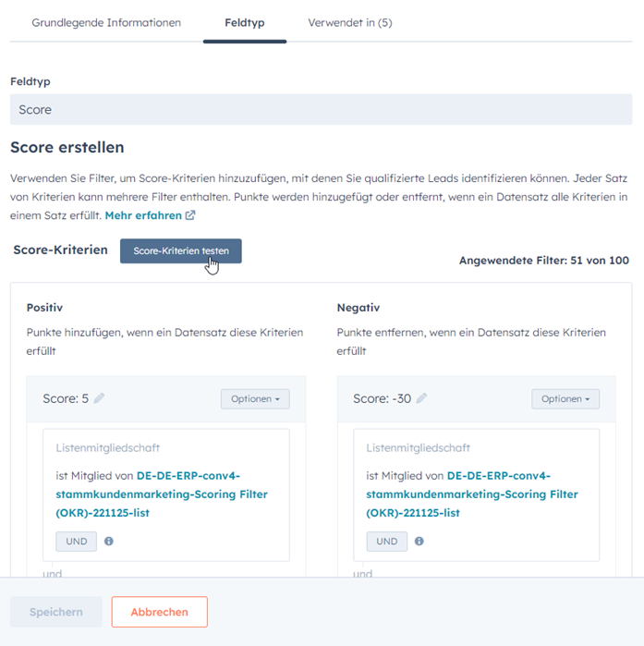Expand Optionen menu for Score: -30
The height and width of the screenshot is (646, 644).
pos(565,398)
